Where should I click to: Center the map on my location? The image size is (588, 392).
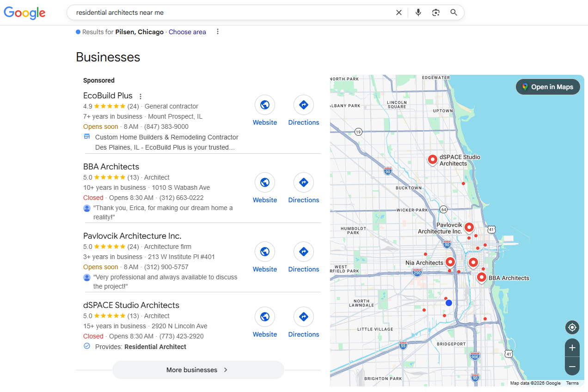tap(572, 328)
